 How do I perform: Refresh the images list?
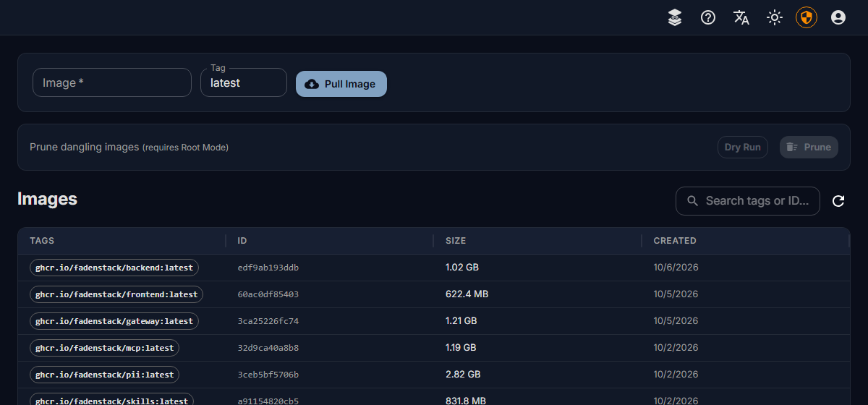tap(838, 201)
